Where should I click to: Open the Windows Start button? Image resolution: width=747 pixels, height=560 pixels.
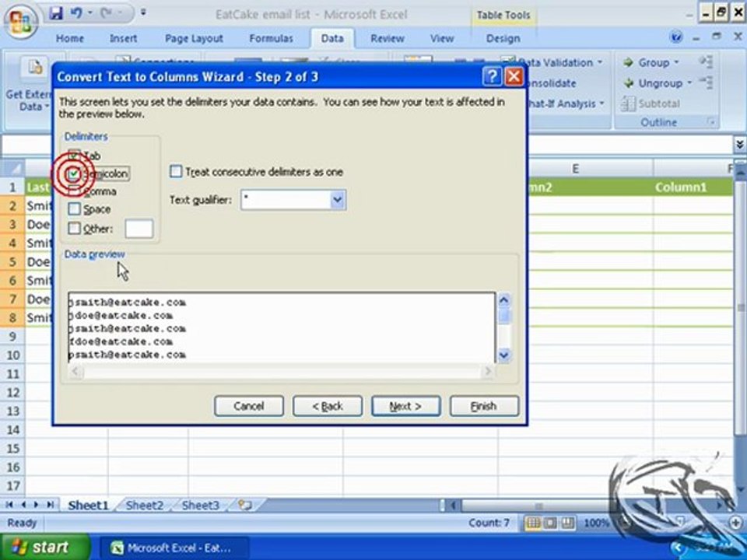45,547
